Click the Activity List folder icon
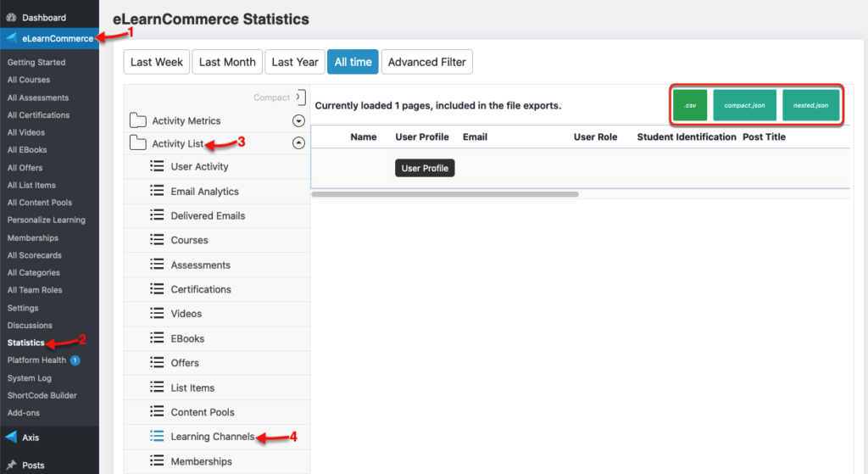The height and width of the screenshot is (474, 868). pyautogui.click(x=138, y=142)
